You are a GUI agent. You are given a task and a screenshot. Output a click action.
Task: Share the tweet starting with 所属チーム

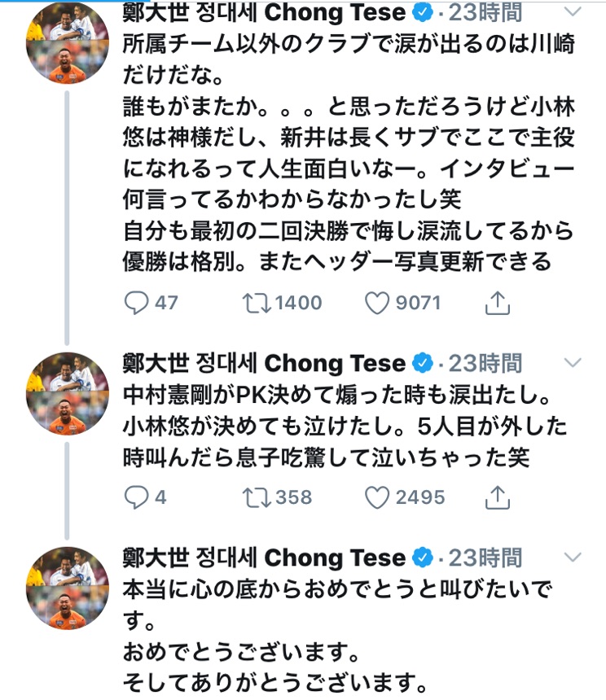click(x=497, y=304)
